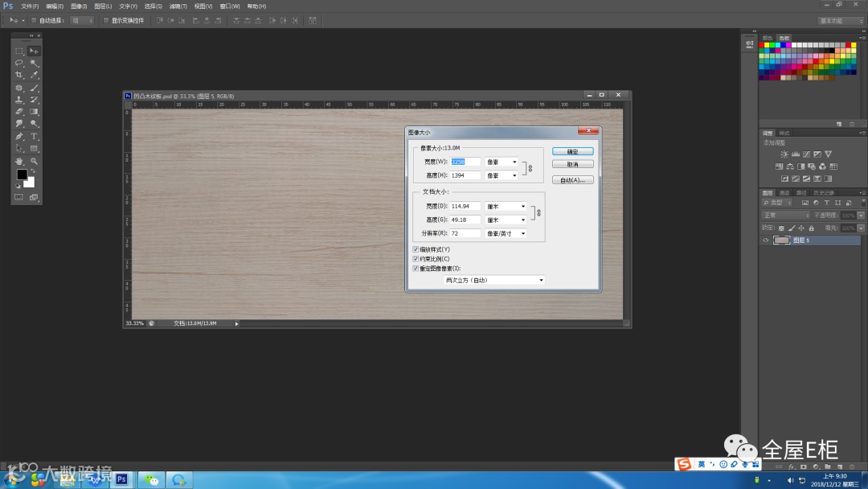
Task: Open the resolution unit dropdown 像素/英寸
Action: pos(506,233)
